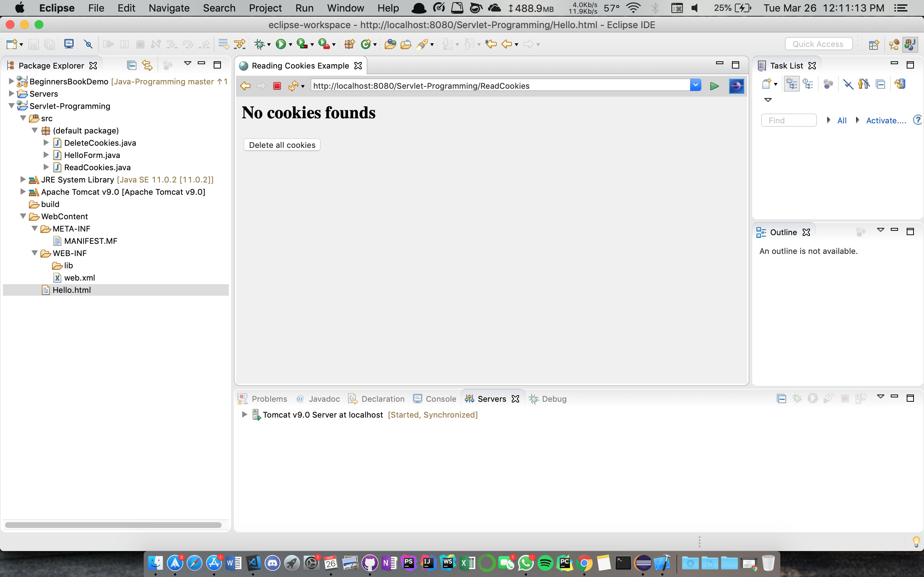The height and width of the screenshot is (577, 924).
Task: Open the URL history dropdown arrow
Action: (x=695, y=85)
